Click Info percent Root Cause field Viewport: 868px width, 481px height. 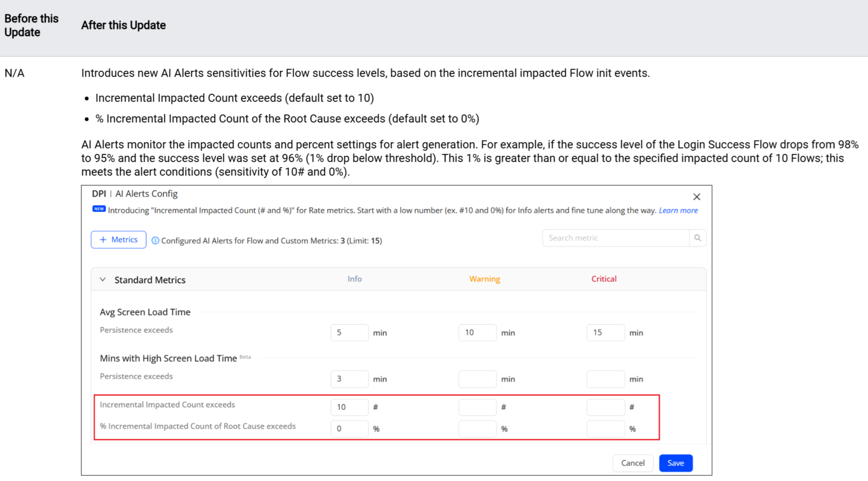click(x=349, y=429)
